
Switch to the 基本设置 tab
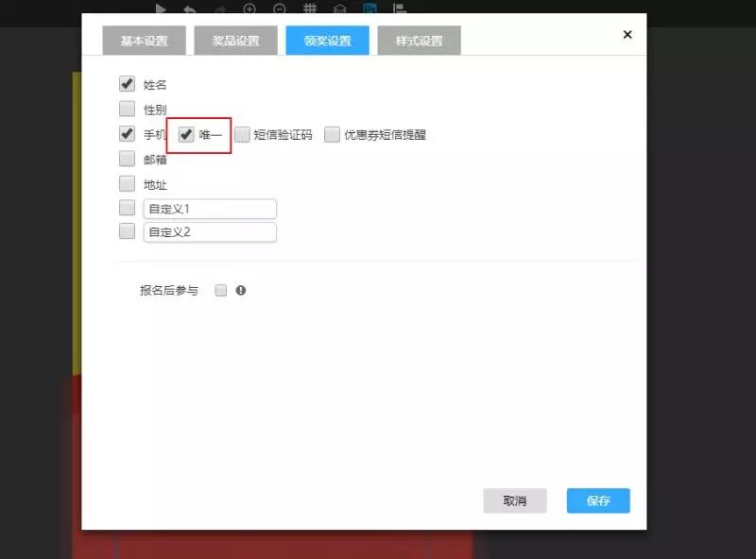[144, 41]
